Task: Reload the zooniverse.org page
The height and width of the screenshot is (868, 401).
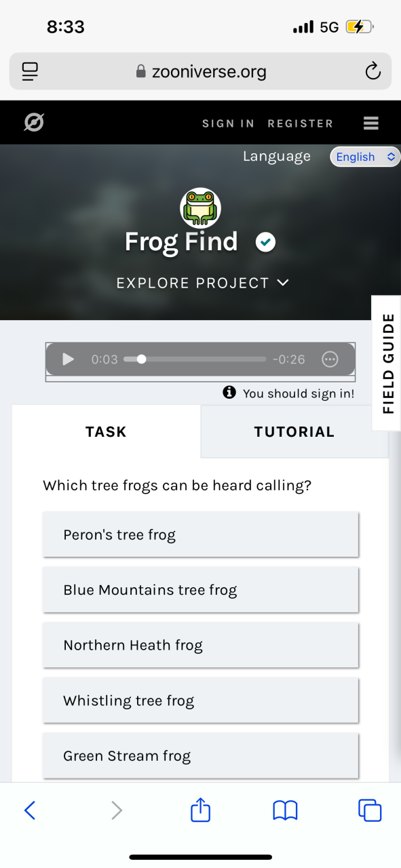Action: pos(373,71)
